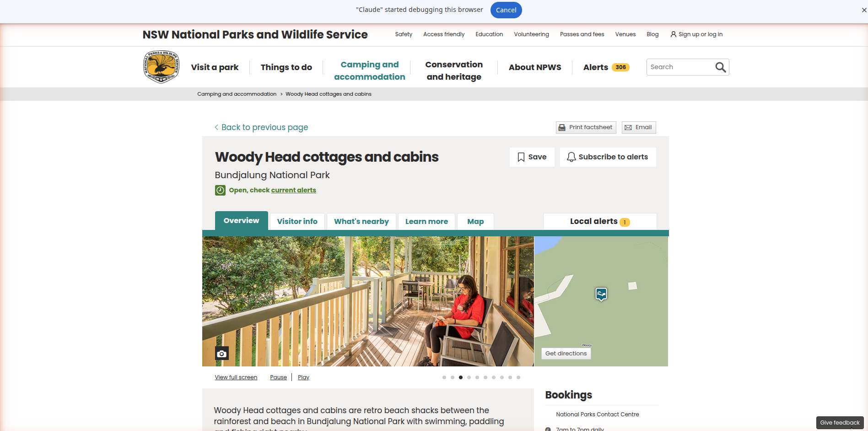This screenshot has height=431, width=868.
Task: Switch to the Visitor info tab
Action: tap(297, 222)
